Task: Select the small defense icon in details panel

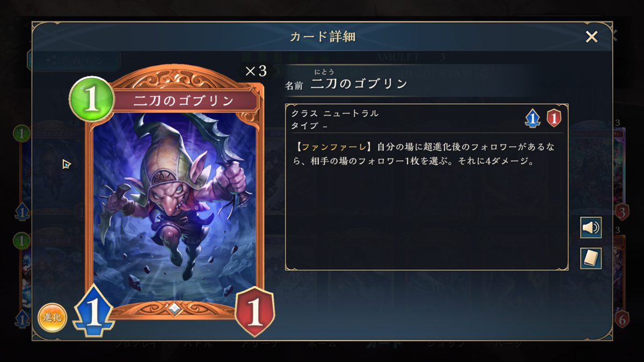Action: pyautogui.click(x=554, y=118)
